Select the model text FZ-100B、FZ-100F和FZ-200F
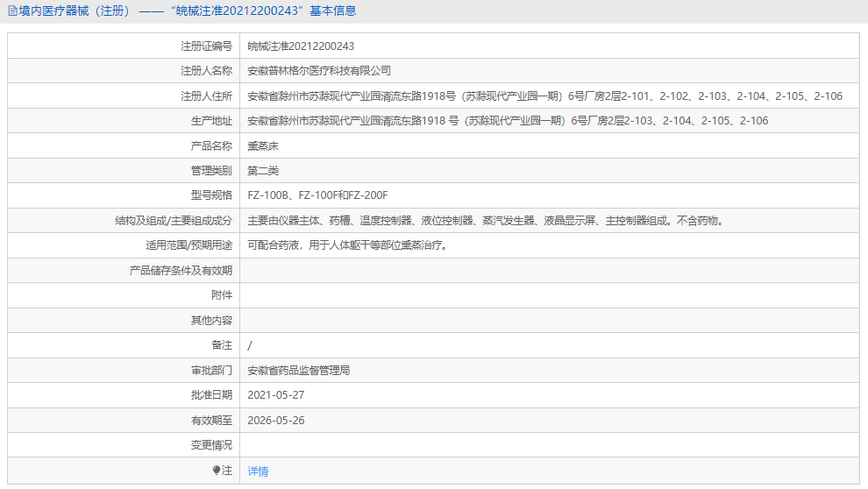This screenshot has width=868, height=489. [x=317, y=195]
